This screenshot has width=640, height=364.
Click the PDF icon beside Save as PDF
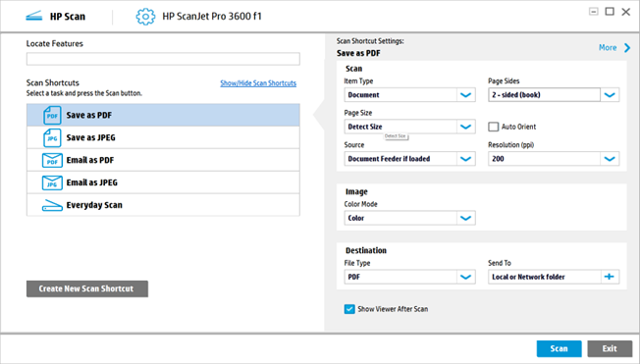point(52,115)
